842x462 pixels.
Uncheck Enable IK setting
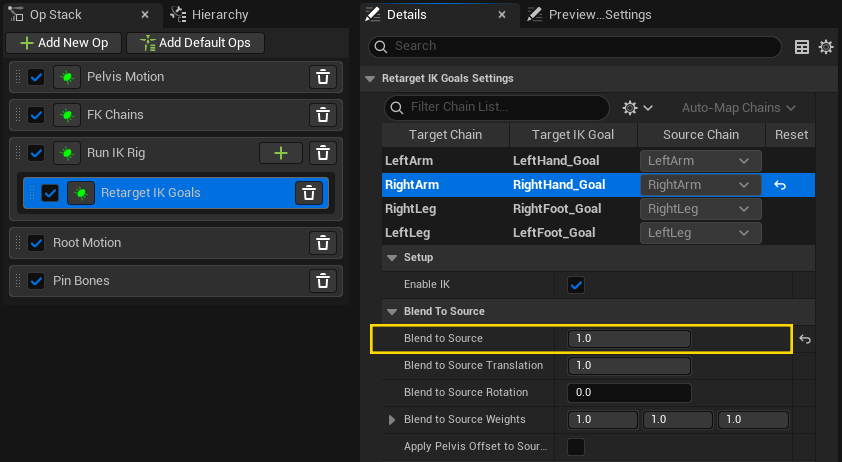click(x=576, y=285)
